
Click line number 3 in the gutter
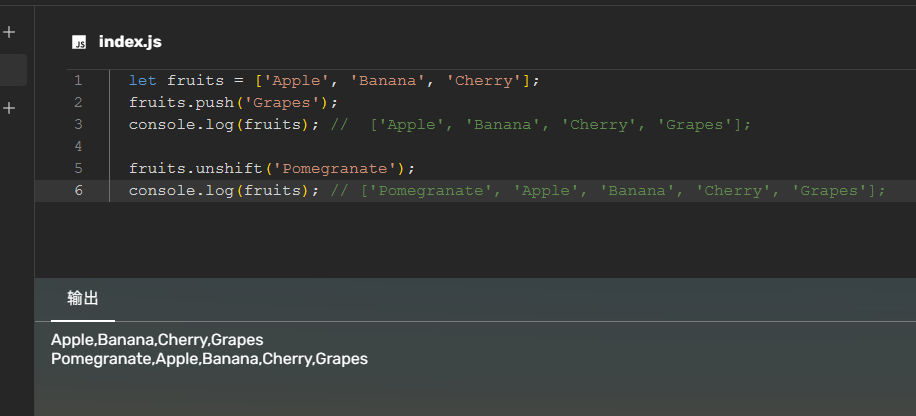click(x=78, y=124)
